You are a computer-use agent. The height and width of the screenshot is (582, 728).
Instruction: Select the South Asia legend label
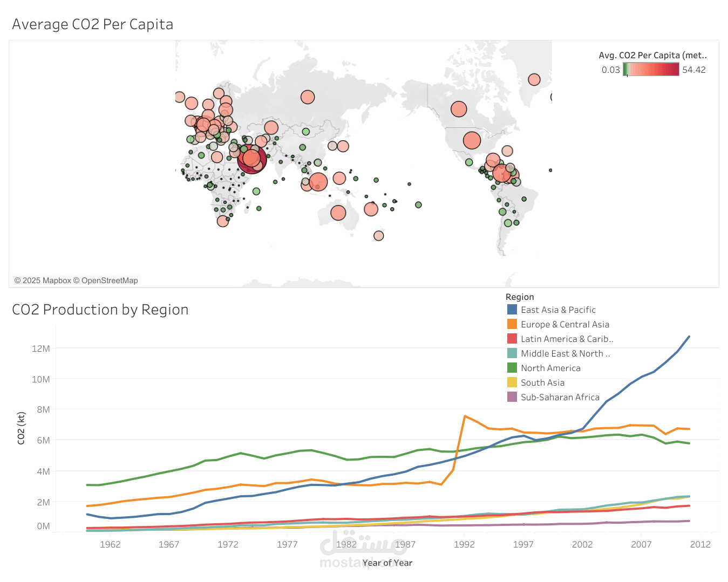tap(542, 382)
